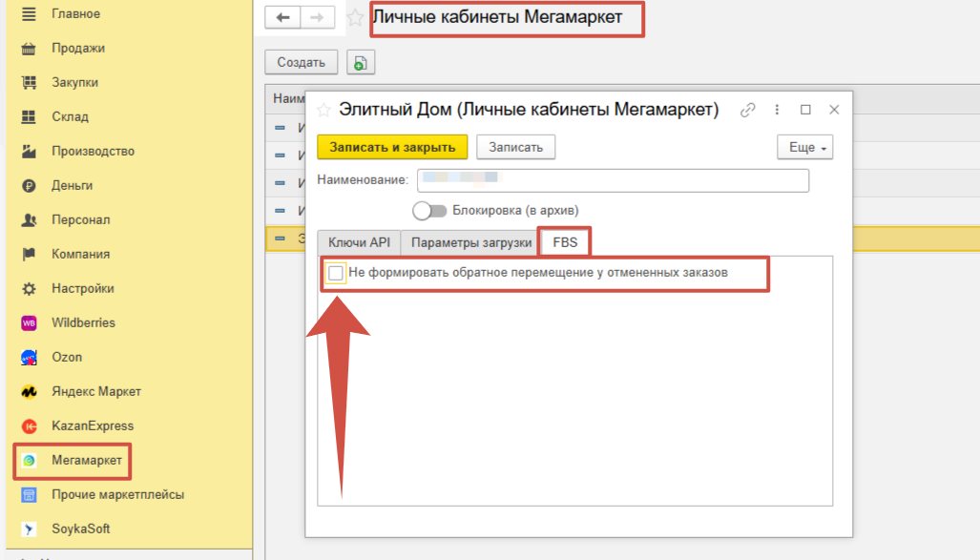Click Записать и закрыть button
980x560 pixels.
392,148
